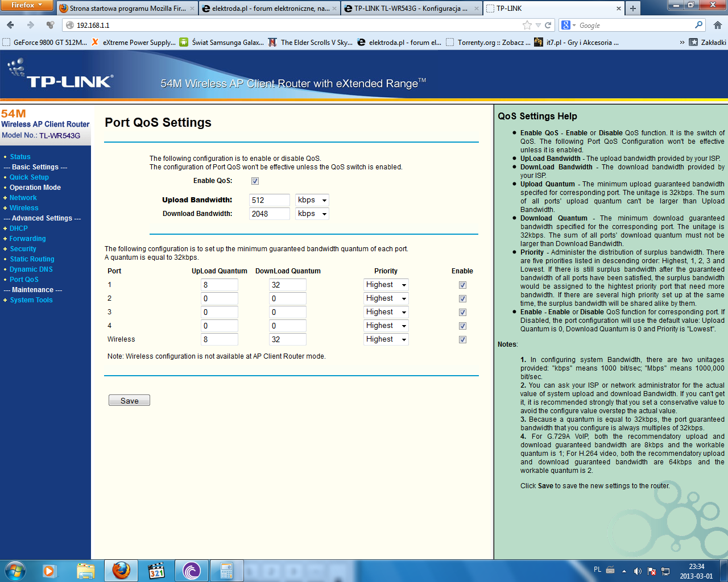728x582 pixels.
Task: Switch to TP-LINK TL-WR543G Konfiguracja tab
Action: [412, 9]
